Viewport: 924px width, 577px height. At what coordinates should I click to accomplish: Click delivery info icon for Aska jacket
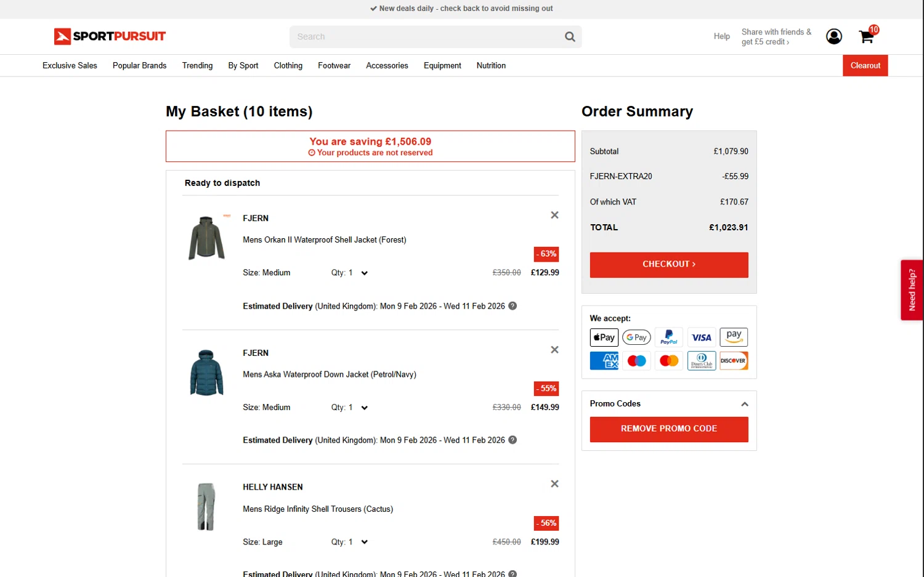coord(513,440)
